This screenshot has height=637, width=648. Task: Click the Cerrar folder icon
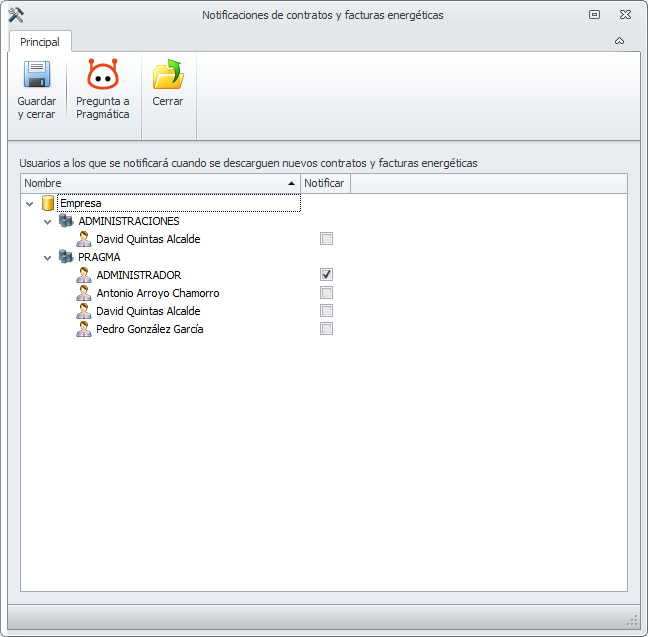(x=168, y=74)
